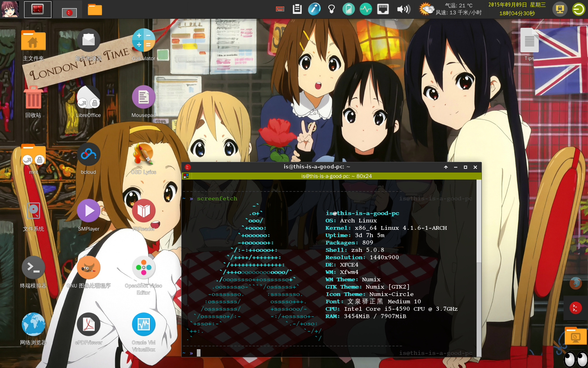
Task: Click the 'OS: Arch Linux' line
Action: (351, 221)
